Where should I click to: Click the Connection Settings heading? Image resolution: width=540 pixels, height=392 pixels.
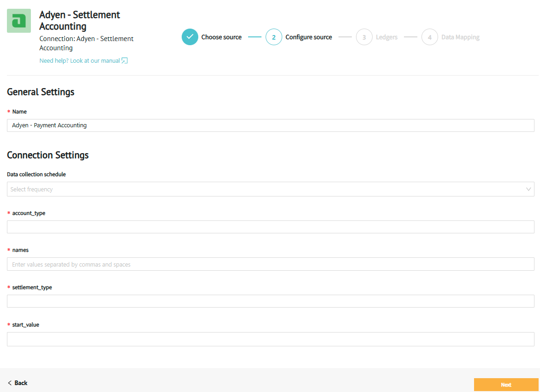(48, 155)
